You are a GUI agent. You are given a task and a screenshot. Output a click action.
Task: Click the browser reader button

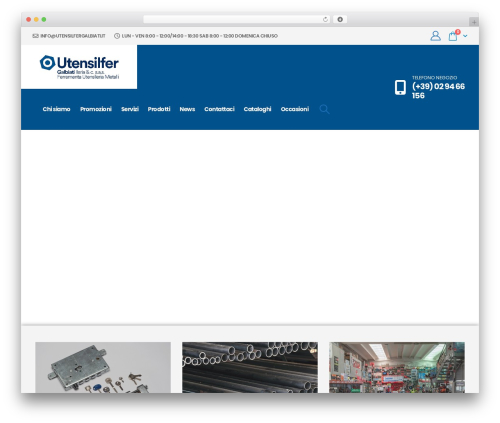tap(340, 20)
